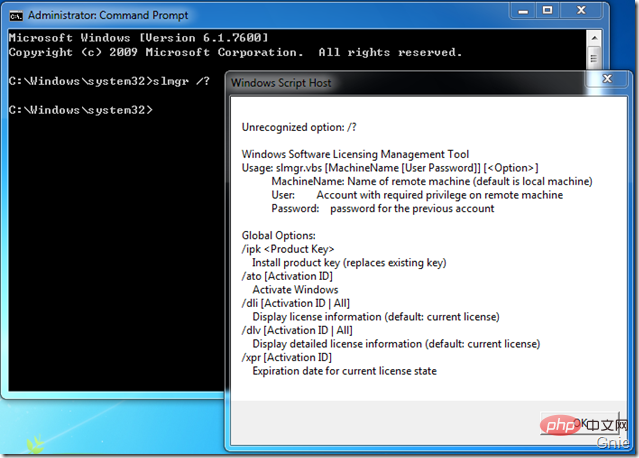639x458 pixels.
Task: Click the '/ato [Activation ID]' option text
Action: 287,276
